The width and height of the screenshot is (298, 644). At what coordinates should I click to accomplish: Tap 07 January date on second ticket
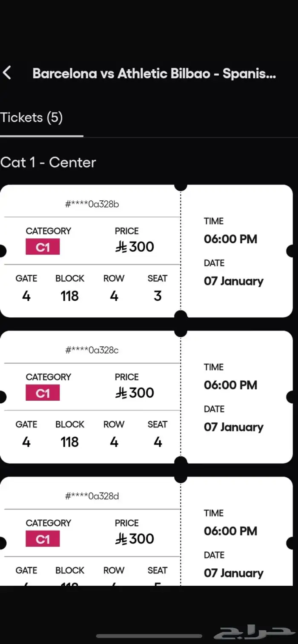pyautogui.click(x=233, y=427)
